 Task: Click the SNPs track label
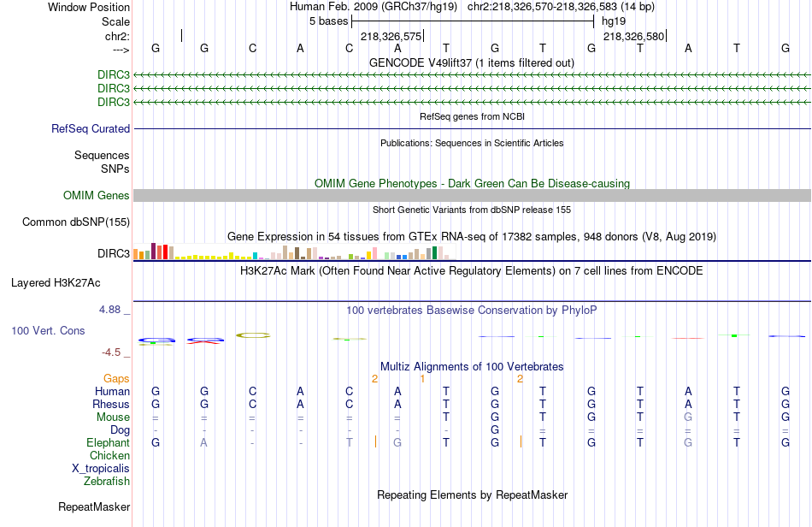click(x=115, y=169)
